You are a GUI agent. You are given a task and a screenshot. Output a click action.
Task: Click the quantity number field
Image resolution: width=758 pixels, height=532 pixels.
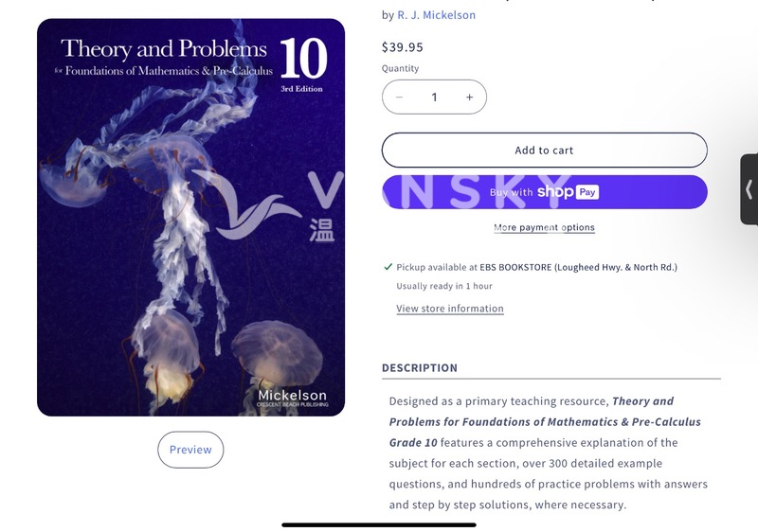[434, 98]
